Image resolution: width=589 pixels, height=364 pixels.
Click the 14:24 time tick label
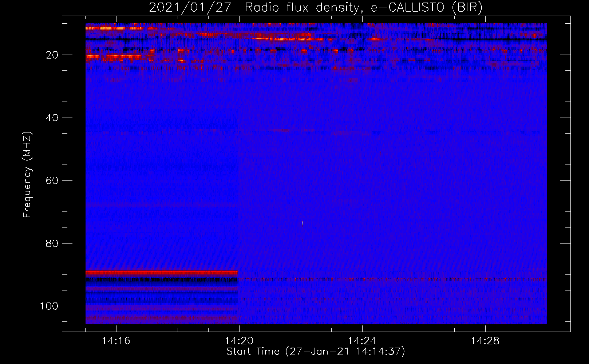coord(362,341)
